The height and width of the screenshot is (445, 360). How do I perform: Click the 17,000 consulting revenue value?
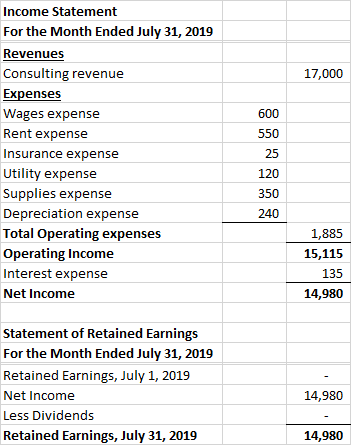(323, 74)
